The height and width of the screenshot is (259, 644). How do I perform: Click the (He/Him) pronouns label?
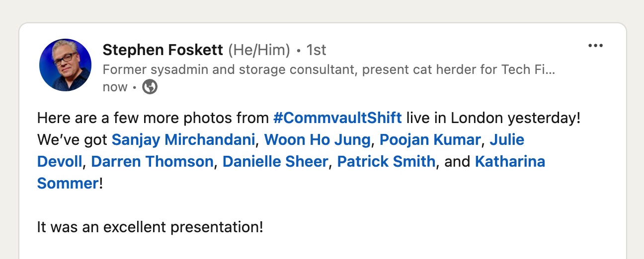[x=259, y=50]
